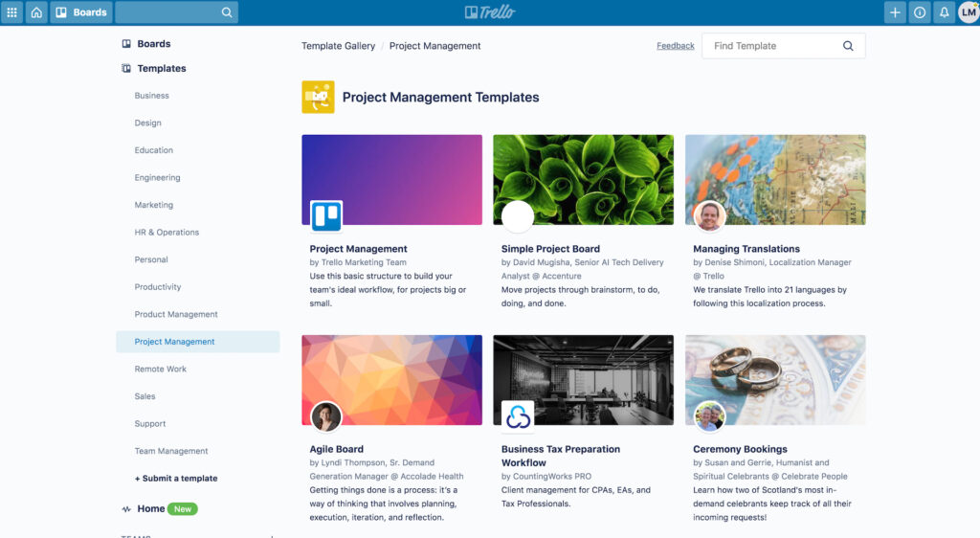Open the Boards button in top bar

[81, 12]
